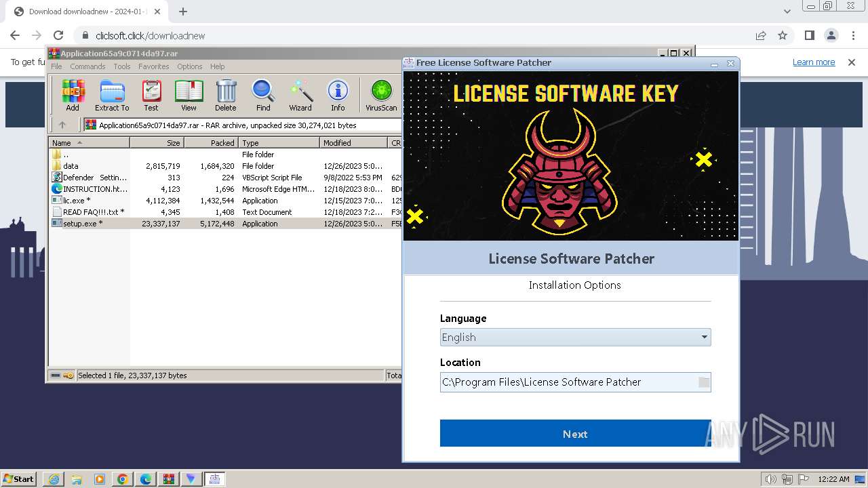Open Chrome three-dot menu

pyautogui.click(x=852, y=35)
